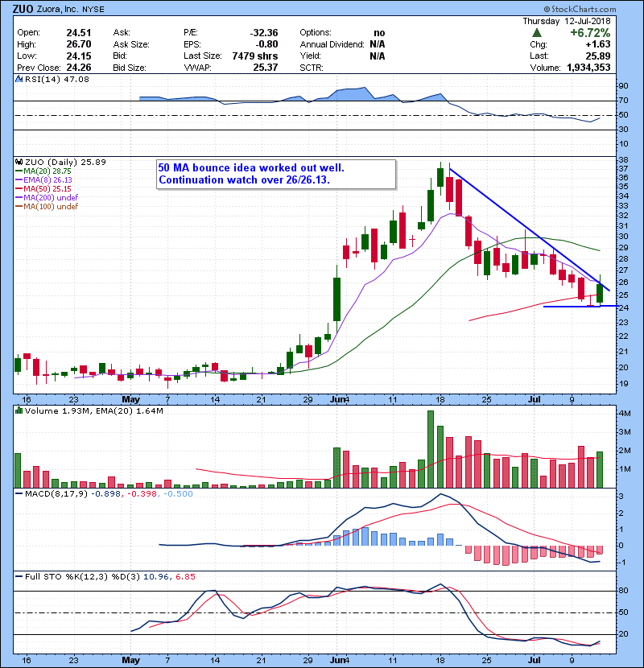Click the May label on upper date axis
Screen dimensions: 644x668
pos(131,400)
